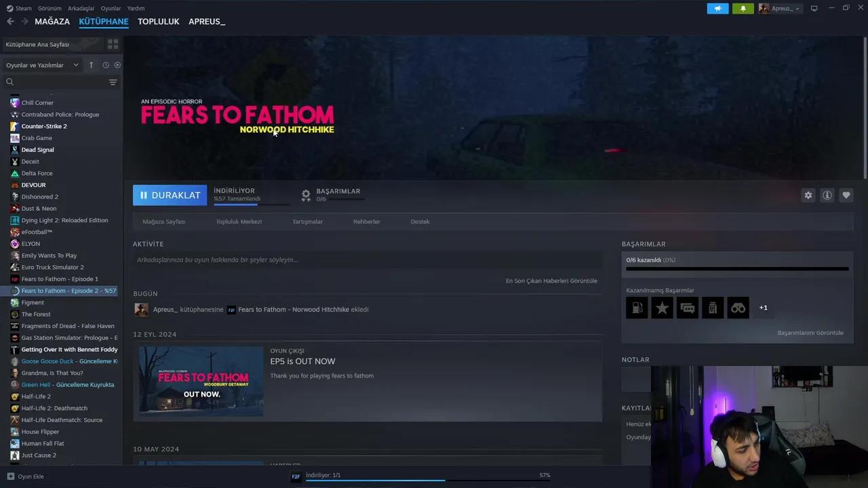Click Başarımlarımı Görüntüle link
This screenshot has width=868, height=488.
click(810, 333)
